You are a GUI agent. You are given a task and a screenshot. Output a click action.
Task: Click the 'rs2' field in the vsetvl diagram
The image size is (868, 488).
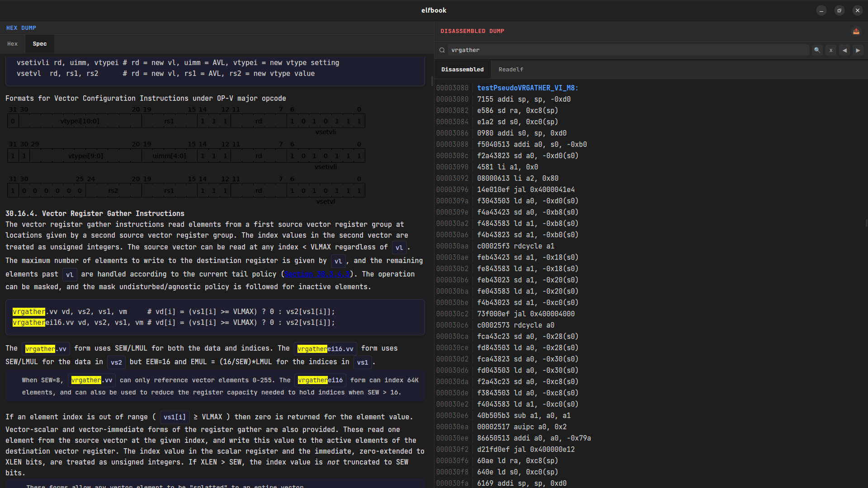point(113,191)
